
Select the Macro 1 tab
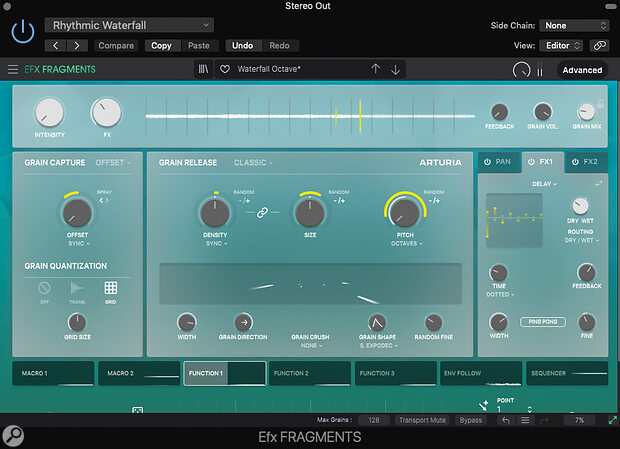(x=53, y=374)
